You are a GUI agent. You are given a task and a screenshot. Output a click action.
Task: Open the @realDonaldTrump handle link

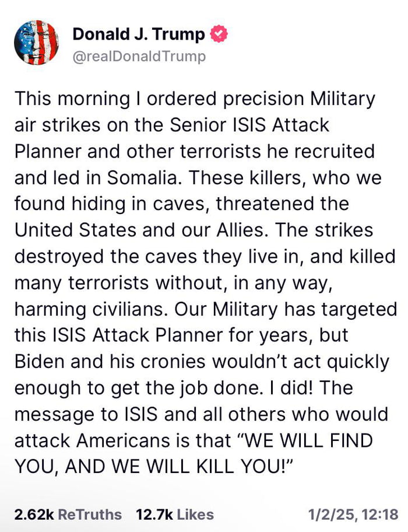pyautogui.click(x=139, y=56)
